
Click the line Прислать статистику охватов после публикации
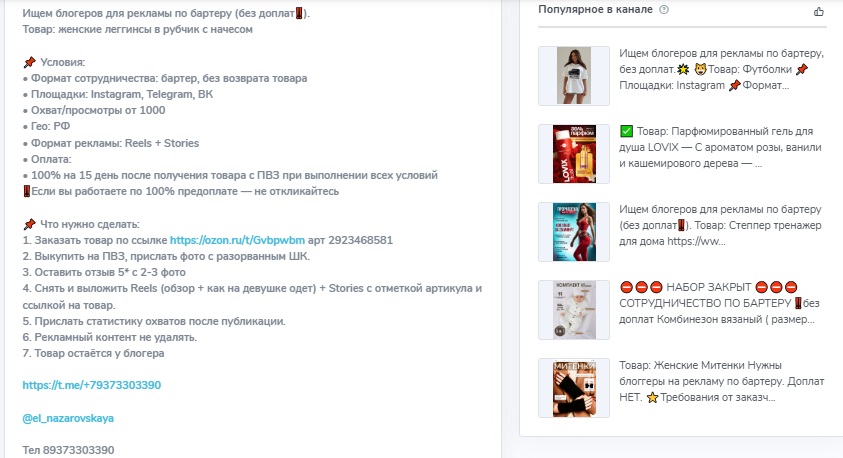coord(154,321)
